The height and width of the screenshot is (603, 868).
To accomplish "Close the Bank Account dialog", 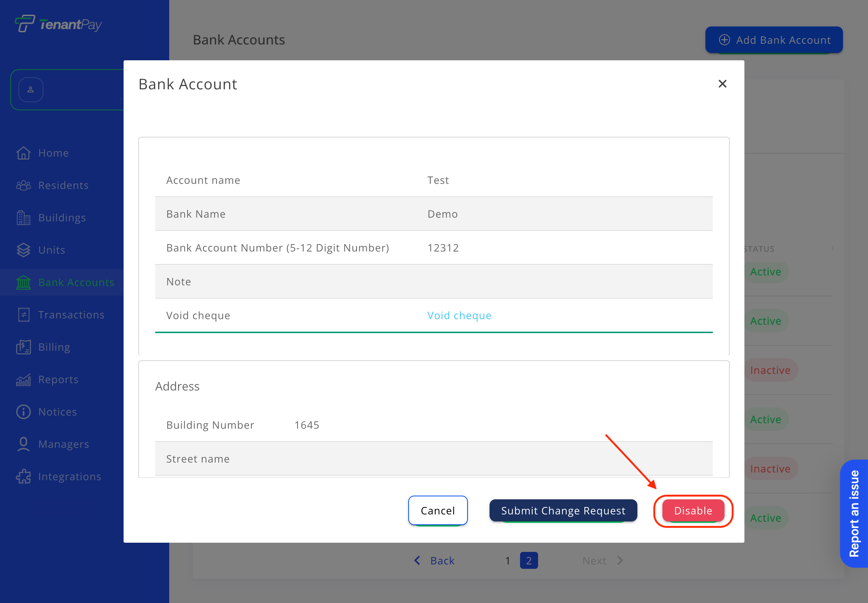I will [x=722, y=84].
